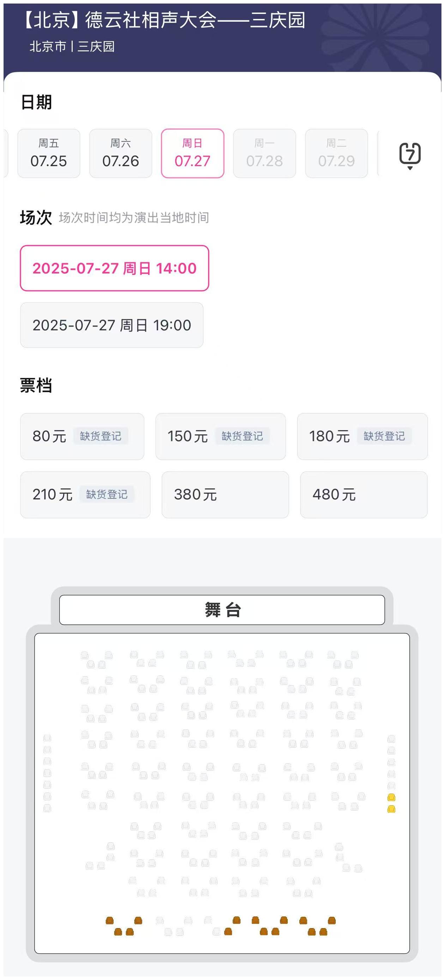Open the calendar date picker icon
This screenshot has height=980, width=445.
(410, 155)
